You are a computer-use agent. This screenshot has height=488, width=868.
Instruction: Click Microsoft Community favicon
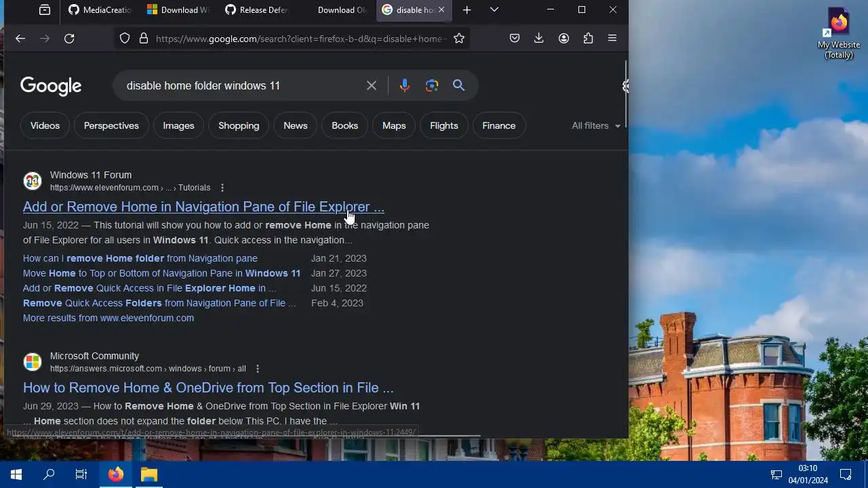pos(33,362)
